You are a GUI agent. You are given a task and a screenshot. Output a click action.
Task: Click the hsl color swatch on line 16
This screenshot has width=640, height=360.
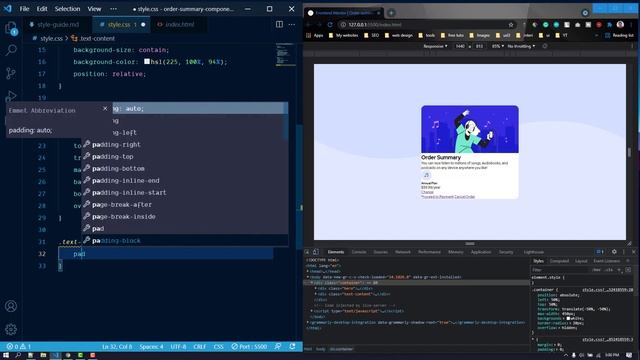click(x=147, y=62)
